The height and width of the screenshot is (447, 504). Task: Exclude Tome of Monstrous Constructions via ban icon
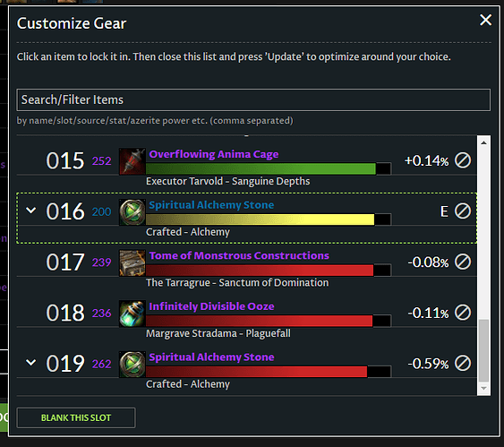[x=463, y=262]
